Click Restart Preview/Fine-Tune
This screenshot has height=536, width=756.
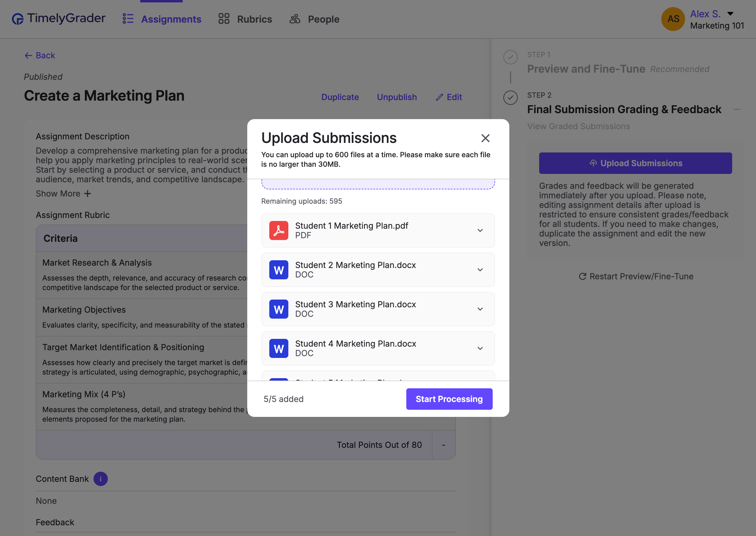pyautogui.click(x=636, y=276)
